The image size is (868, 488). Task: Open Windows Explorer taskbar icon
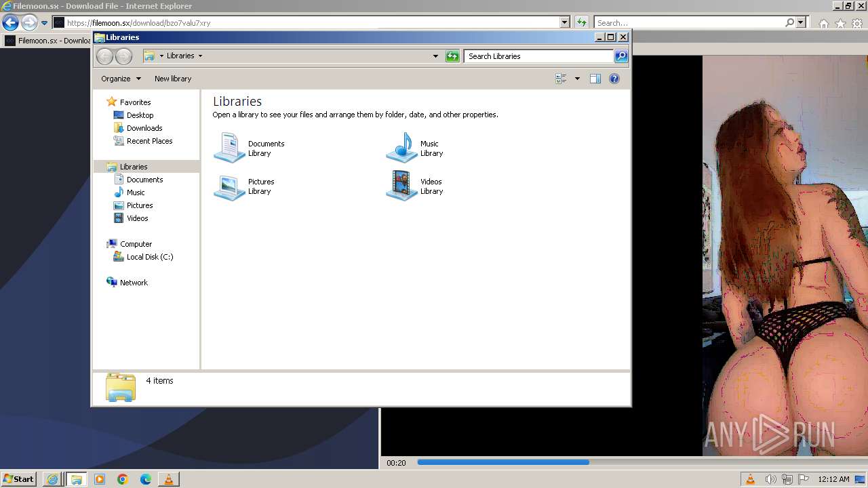pyautogui.click(x=77, y=479)
